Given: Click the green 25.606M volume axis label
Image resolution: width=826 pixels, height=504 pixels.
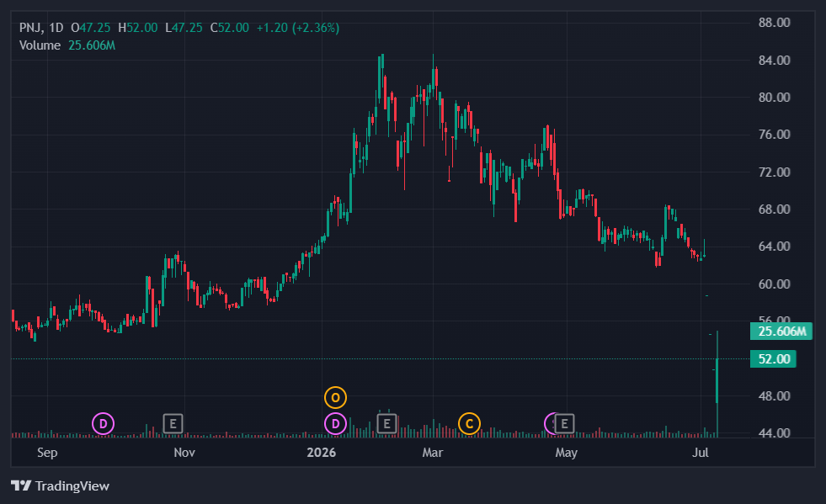Looking at the screenshot, I should 781,332.
